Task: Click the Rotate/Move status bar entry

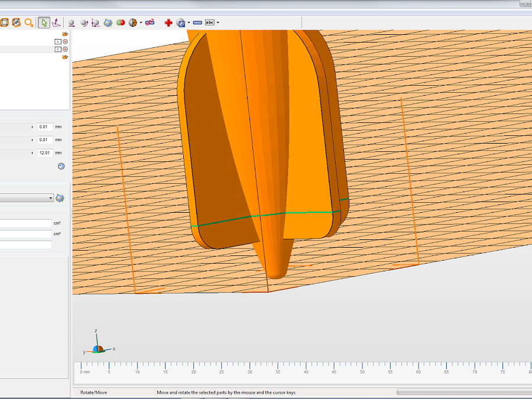Action: click(93, 392)
